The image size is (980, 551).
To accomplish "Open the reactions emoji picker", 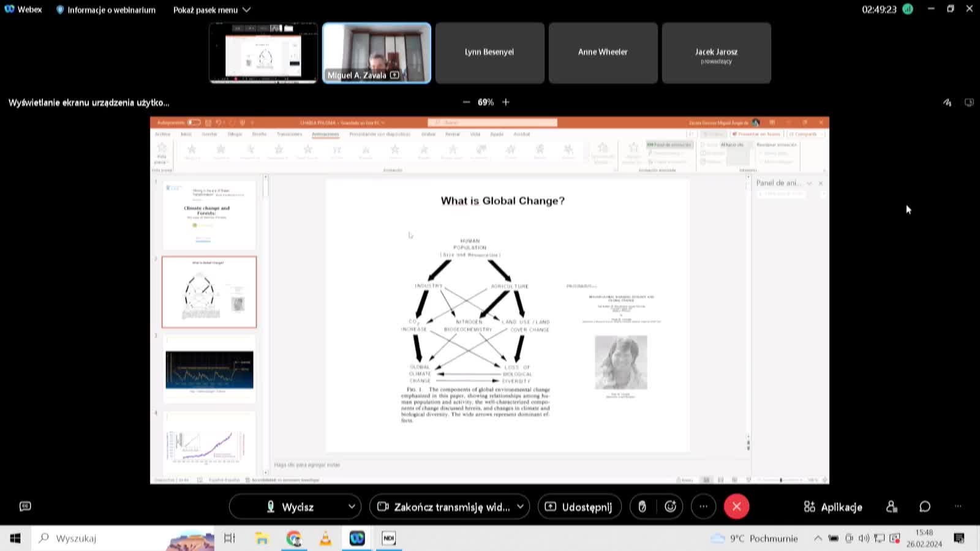I will tap(671, 507).
